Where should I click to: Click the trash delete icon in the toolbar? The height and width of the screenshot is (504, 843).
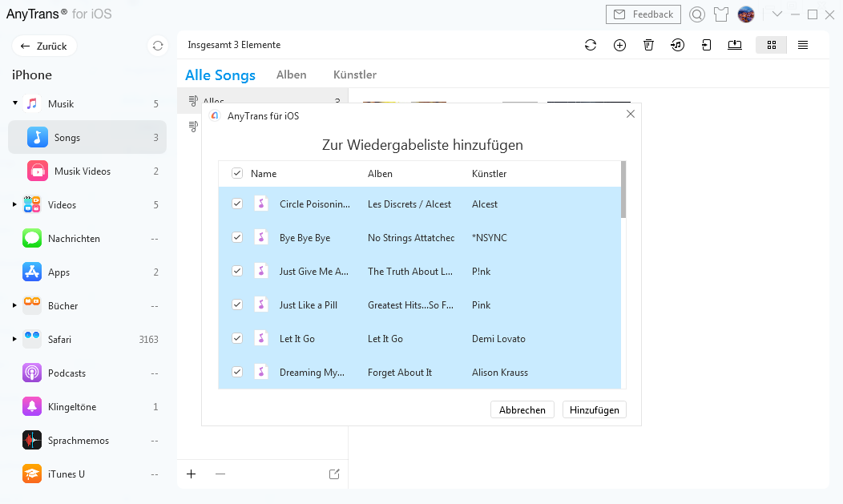coord(648,46)
